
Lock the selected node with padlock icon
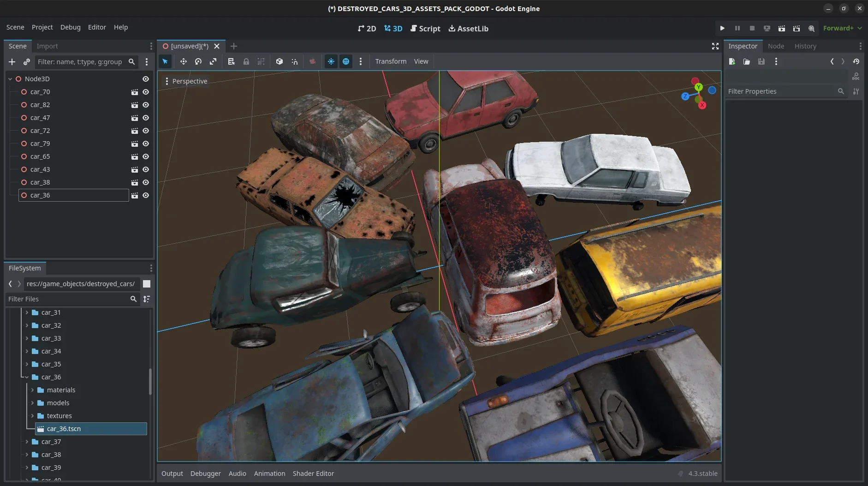coord(246,61)
